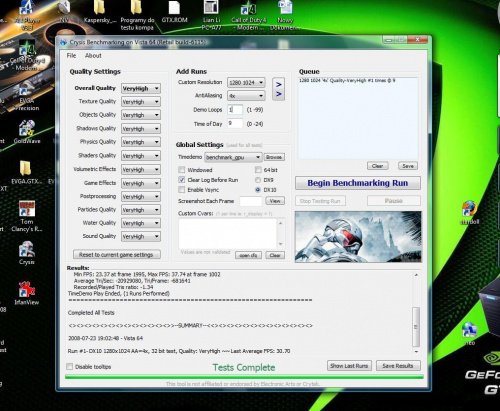The image size is (500, 411).
Task: Uncheck Clear Log Before Run
Action: pos(182,180)
